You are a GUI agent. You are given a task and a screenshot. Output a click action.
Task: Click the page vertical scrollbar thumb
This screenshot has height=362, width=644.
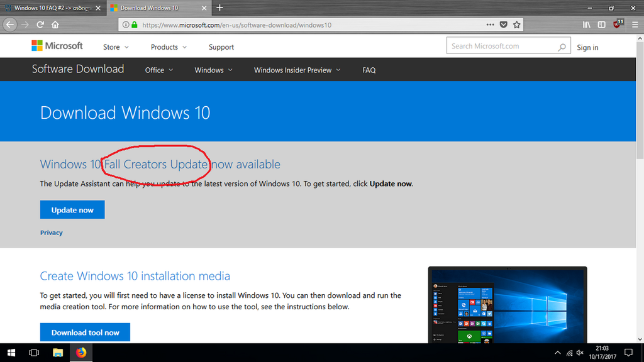(640, 101)
